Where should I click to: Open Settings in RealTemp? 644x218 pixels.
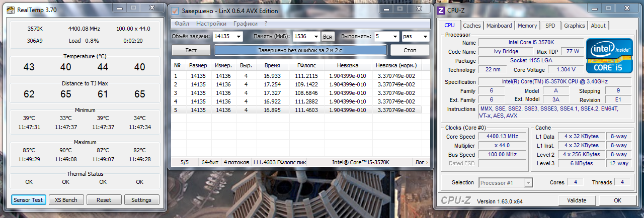coord(141,200)
